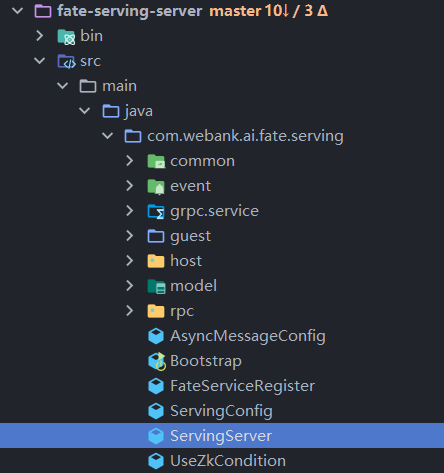Image resolution: width=444 pixels, height=473 pixels.
Task: Collapse the src folder chevron
Action: [x=40, y=61]
